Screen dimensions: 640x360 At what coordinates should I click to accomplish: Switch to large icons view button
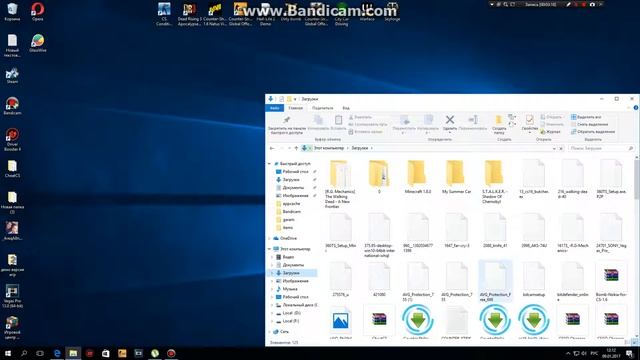tap(634, 342)
